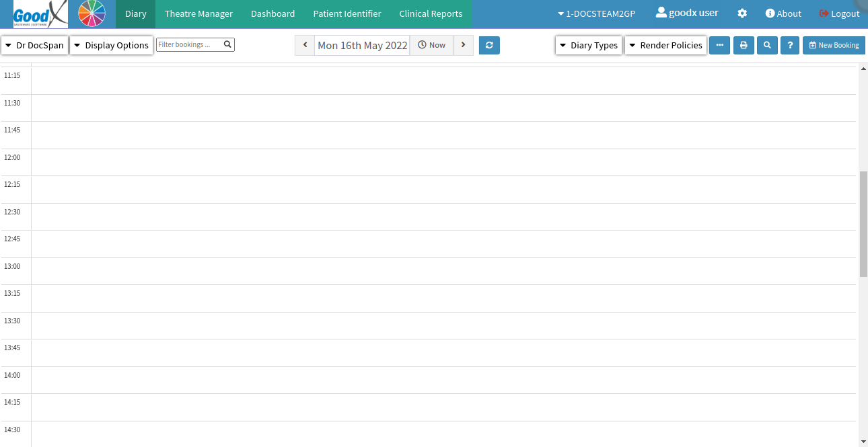Image resolution: width=868 pixels, height=447 pixels.
Task: Open the search magnifier button in toolbar
Action: pyautogui.click(x=767, y=45)
